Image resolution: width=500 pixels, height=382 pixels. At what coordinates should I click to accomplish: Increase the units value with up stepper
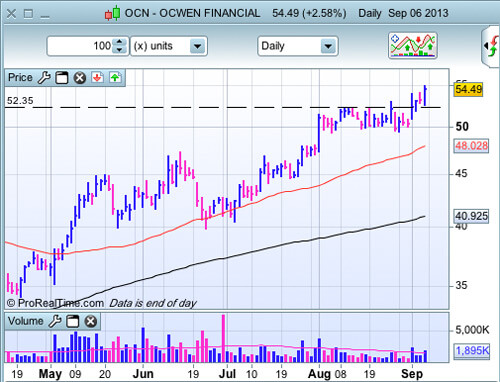point(119,42)
